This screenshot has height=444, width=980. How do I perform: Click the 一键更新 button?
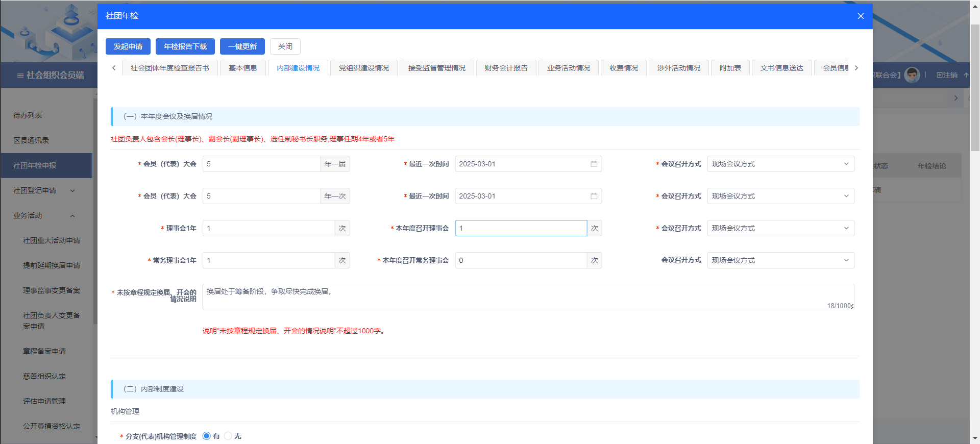tap(242, 46)
